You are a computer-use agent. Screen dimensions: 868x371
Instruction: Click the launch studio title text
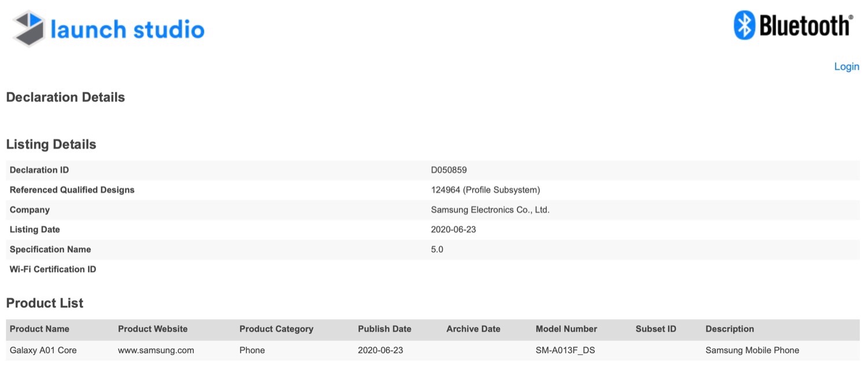127,29
